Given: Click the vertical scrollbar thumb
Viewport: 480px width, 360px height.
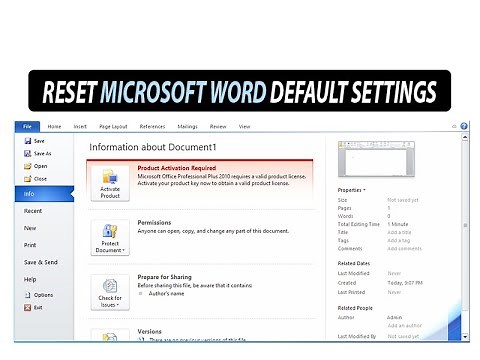Looking at the screenshot, I should [465, 225].
